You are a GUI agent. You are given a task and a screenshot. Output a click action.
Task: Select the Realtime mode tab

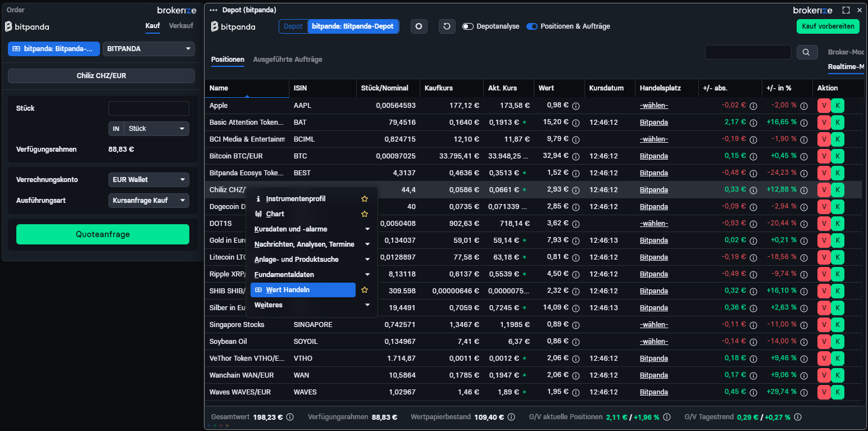click(846, 67)
